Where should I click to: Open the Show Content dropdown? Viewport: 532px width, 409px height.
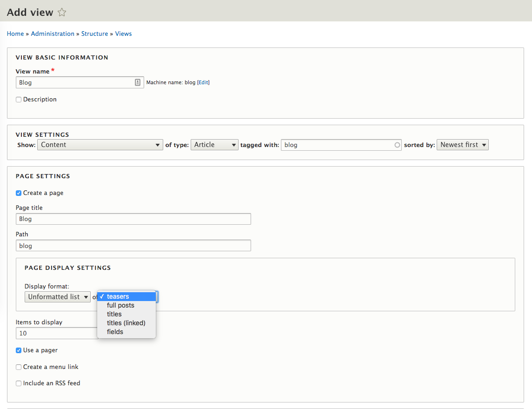pos(100,145)
